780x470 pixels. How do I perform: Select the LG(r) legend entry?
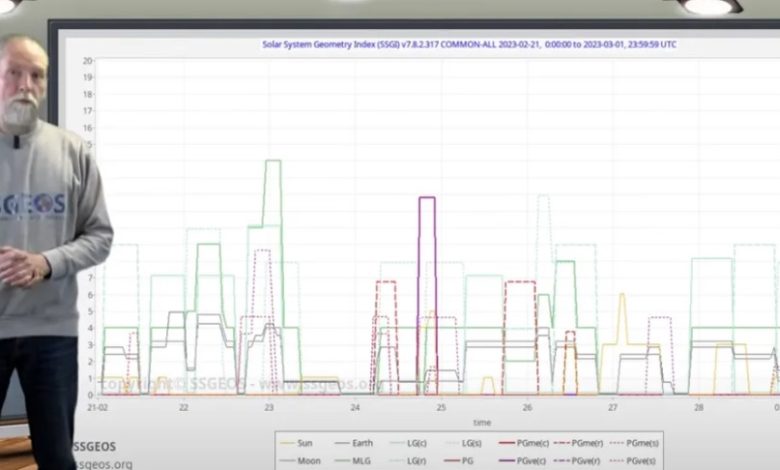[417, 461]
